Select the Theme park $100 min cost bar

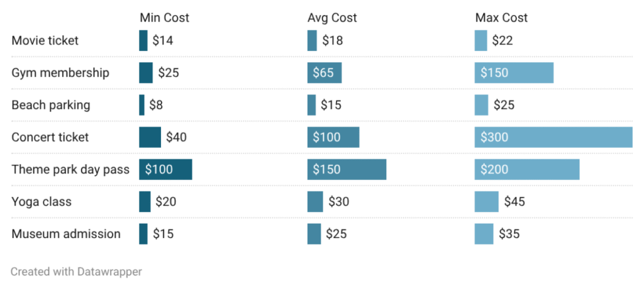coord(165,169)
